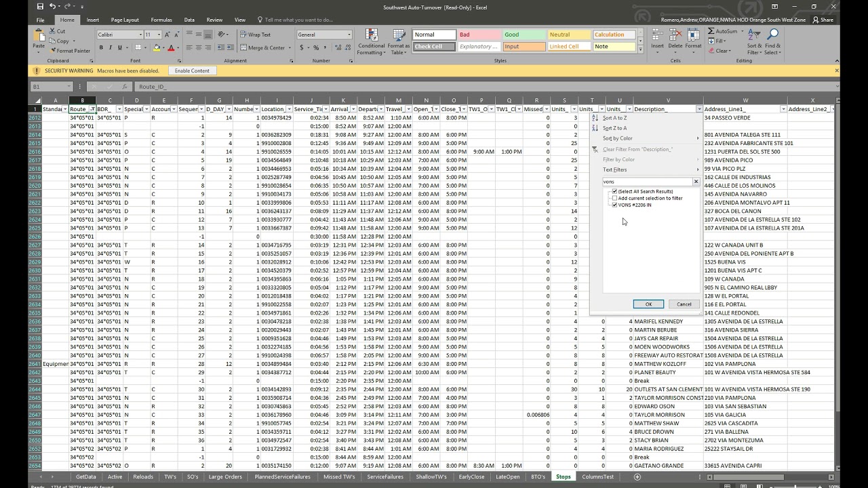Open the Clear dropdown in Editing group
Viewport: 868px width, 488px height.
719,50
